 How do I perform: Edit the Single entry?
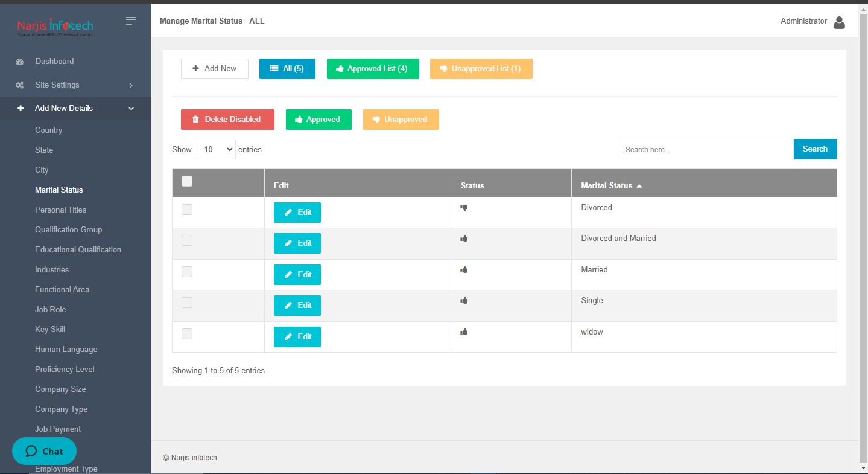297,306
